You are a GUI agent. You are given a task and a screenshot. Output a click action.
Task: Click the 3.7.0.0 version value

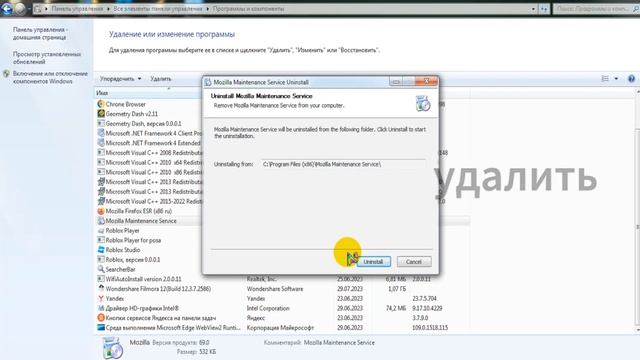click(x=420, y=318)
